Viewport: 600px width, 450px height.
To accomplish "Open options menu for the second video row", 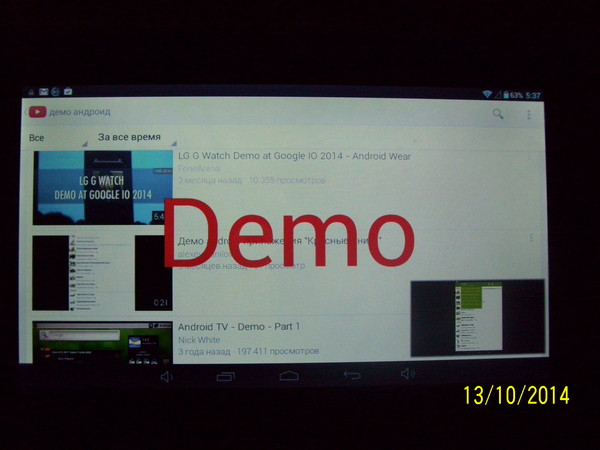I will 531,238.
